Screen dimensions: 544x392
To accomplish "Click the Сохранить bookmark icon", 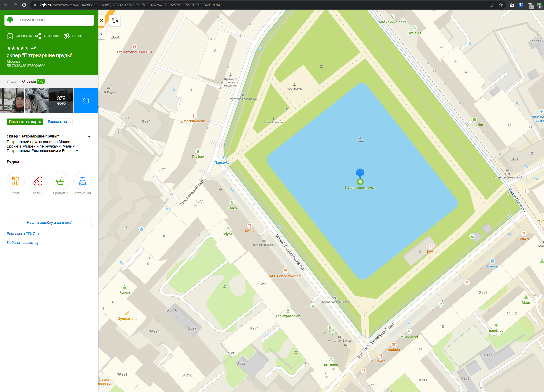I will point(10,36).
